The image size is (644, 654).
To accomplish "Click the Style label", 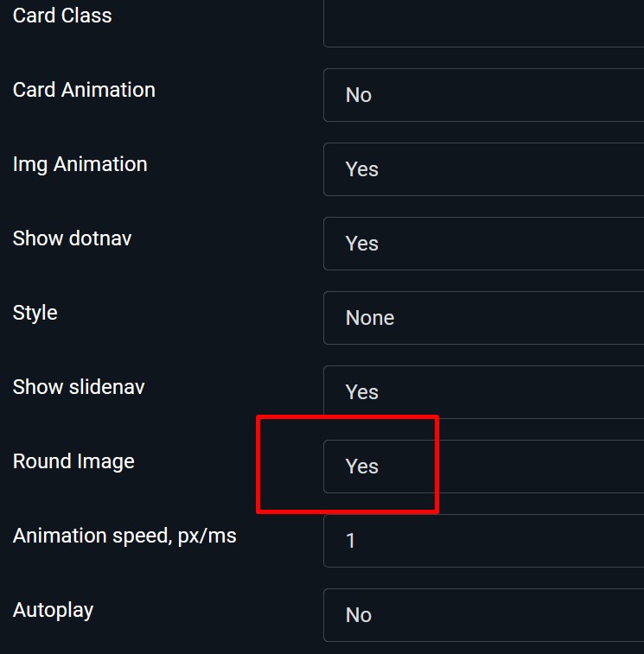I will [x=35, y=313].
